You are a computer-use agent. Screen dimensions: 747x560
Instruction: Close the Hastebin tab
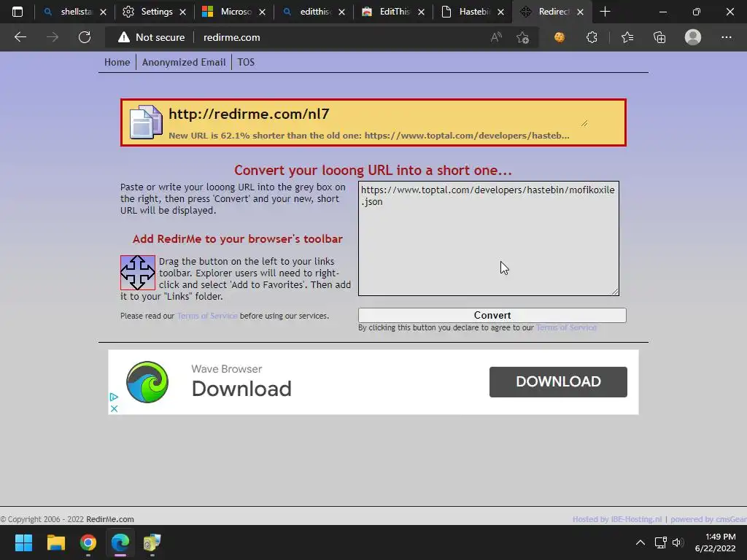(500, 12)
